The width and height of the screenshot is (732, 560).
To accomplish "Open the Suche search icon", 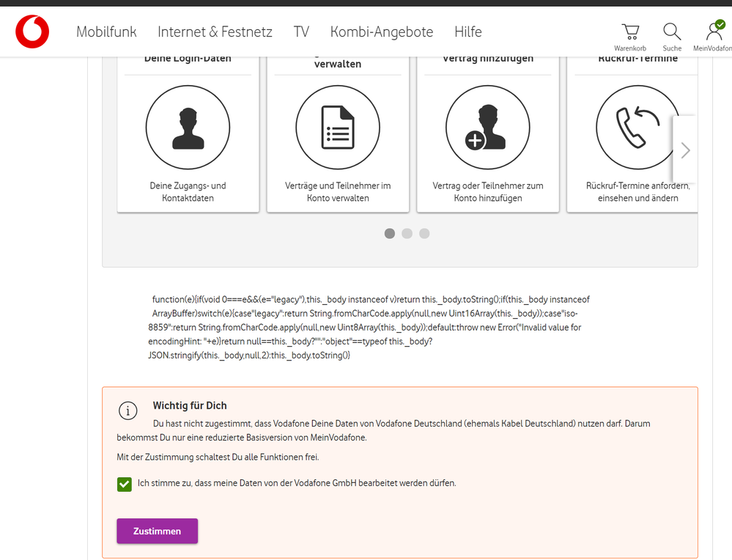I will (672, 32).
